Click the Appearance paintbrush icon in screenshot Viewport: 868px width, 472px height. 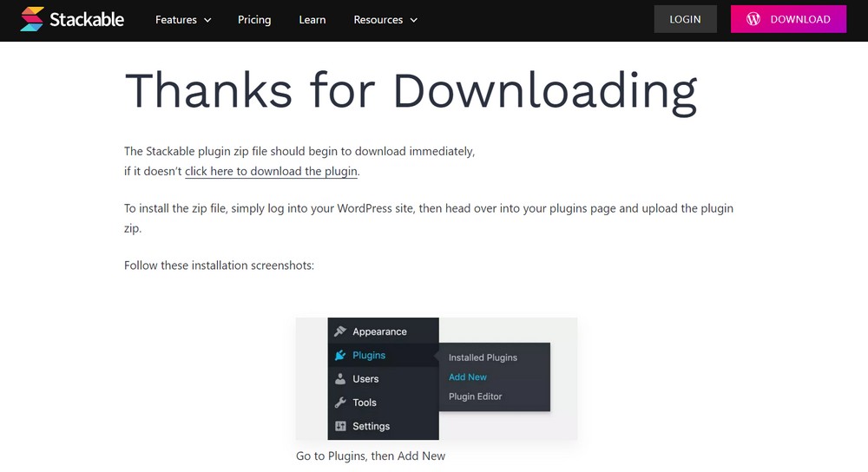pos(340,331)
